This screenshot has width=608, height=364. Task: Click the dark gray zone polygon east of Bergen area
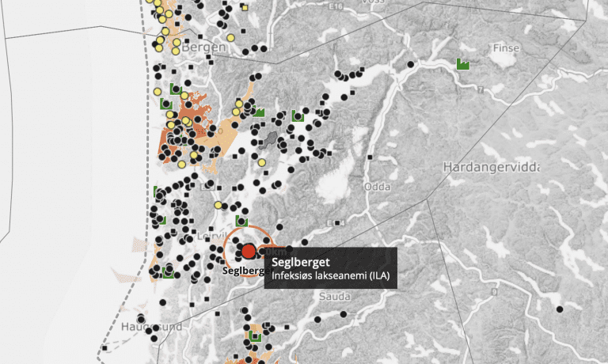point(268,140)
